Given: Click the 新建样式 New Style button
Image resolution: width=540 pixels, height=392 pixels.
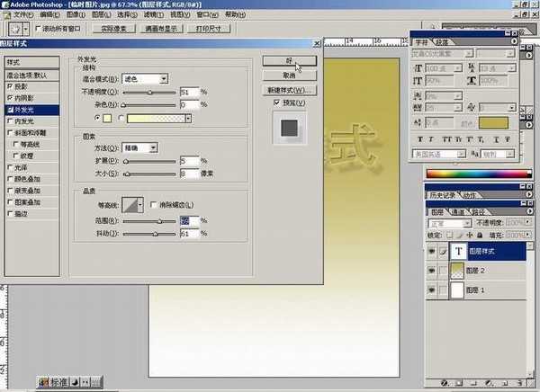Looking at the screenshot, I should pyautogui.click(x=289, y=90).
